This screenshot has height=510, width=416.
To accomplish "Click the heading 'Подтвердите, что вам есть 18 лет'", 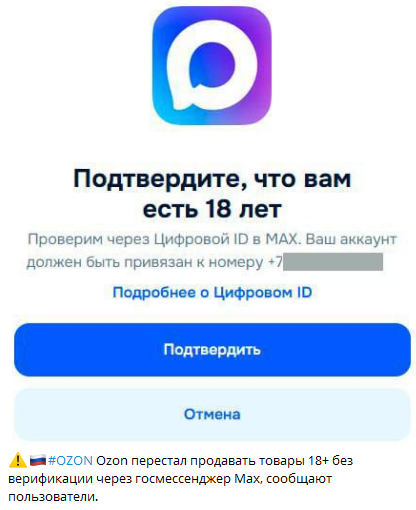I will [212, 194].
